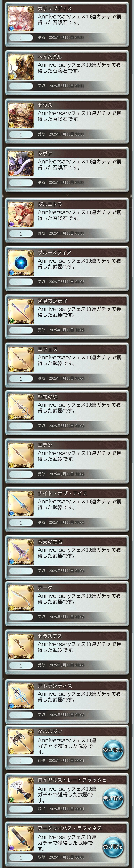Tap the シヴァ summon portrait
The image size is (134, 868).
click(21, 164)
